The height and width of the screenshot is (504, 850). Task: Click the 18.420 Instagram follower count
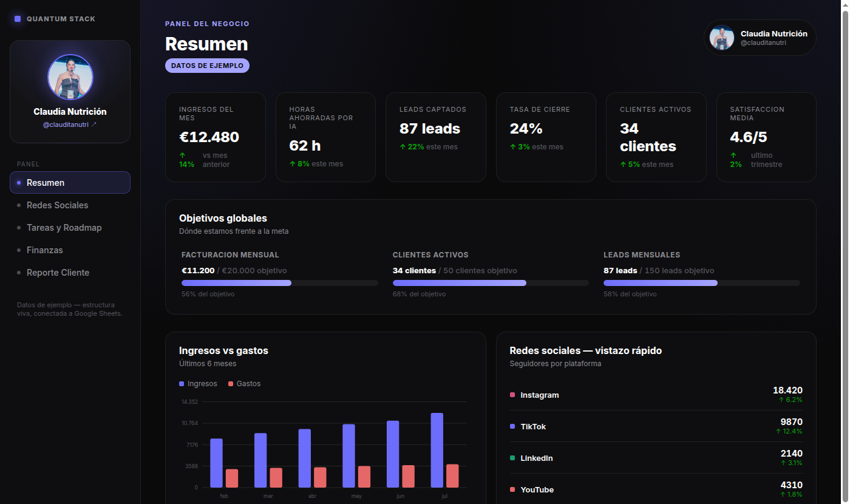click(787, 390)
